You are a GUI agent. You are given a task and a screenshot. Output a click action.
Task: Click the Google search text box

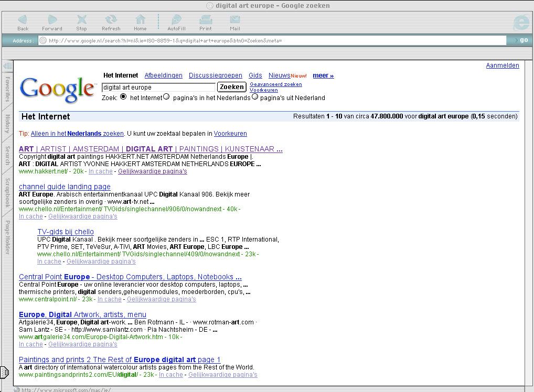point(159,88)
